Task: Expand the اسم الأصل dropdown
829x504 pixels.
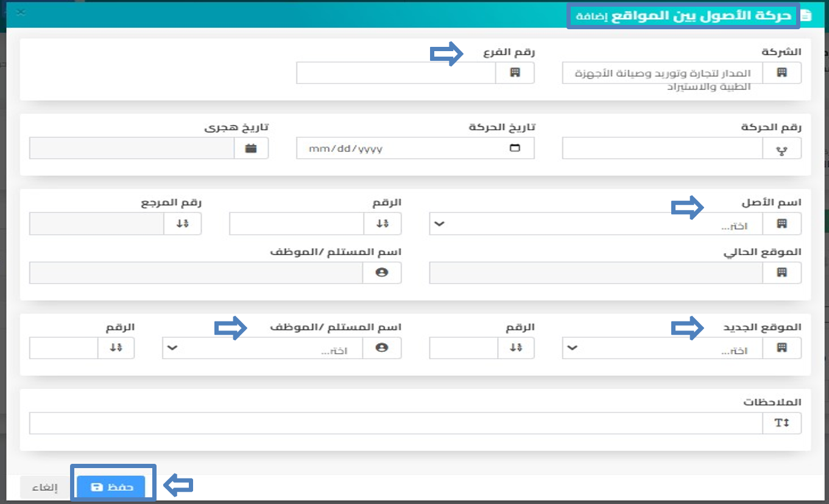Action: 439,224
